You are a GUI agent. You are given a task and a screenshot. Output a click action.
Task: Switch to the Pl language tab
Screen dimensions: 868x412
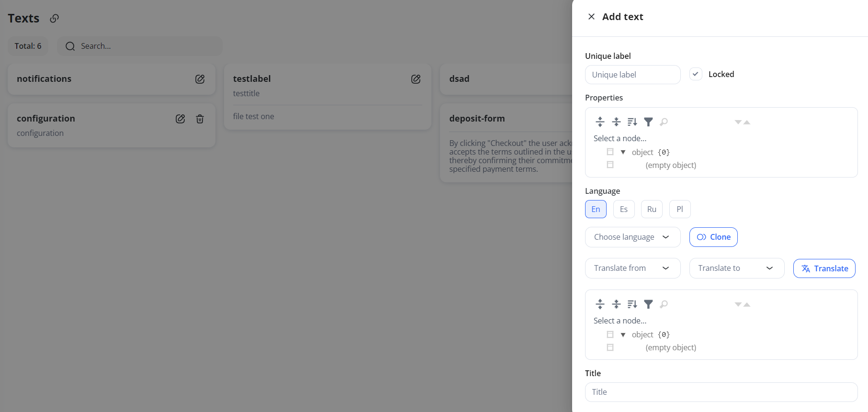pyautogui.click(x=680, y=209)
